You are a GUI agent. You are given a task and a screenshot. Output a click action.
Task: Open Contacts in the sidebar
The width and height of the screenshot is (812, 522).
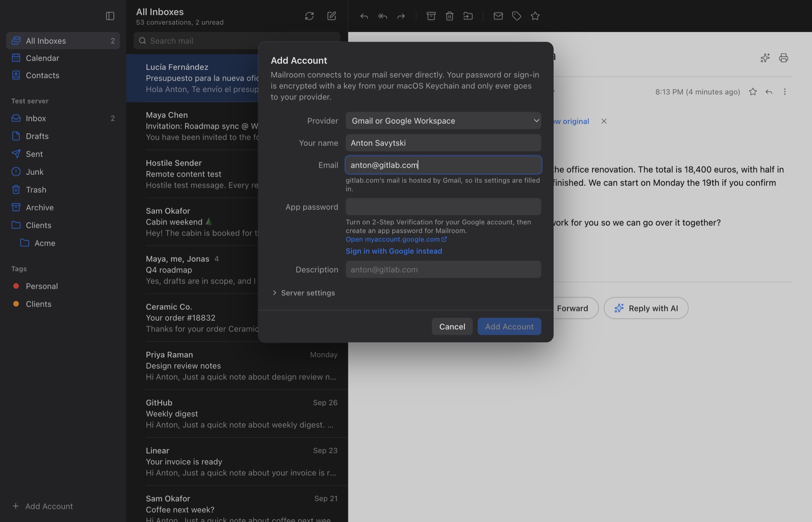[63, 75]
